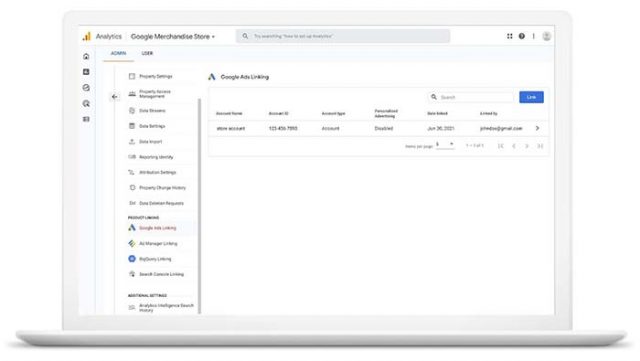Open Data Settings
640x361 pixels.
(152, 126)
